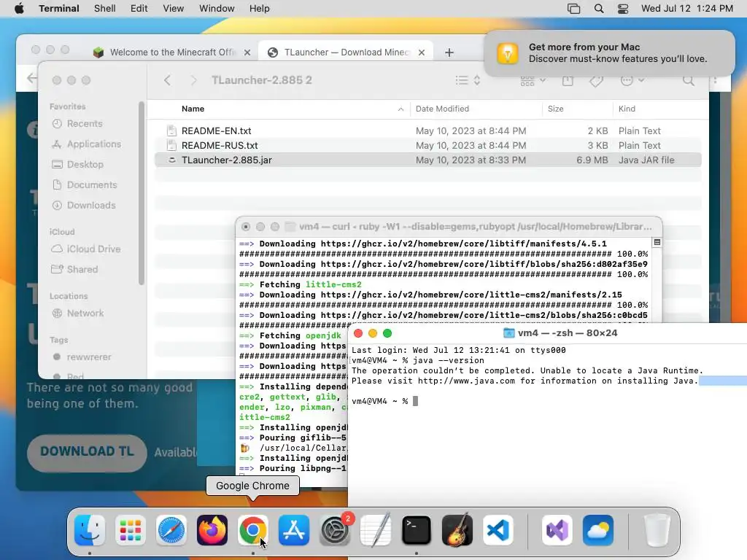Select Desktop in Finder sidebar
Viewport: 747px width, 560px height.
(x=85, y=164)
